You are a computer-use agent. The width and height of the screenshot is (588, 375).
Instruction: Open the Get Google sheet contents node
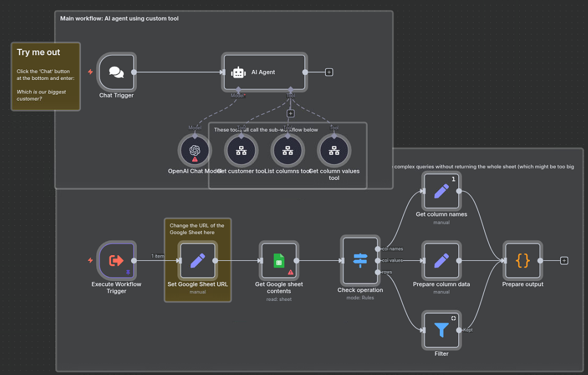279,261
